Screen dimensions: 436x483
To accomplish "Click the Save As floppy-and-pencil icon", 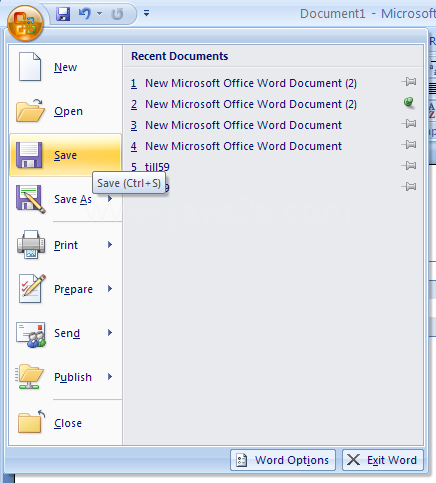I will [x=30, y=199].
